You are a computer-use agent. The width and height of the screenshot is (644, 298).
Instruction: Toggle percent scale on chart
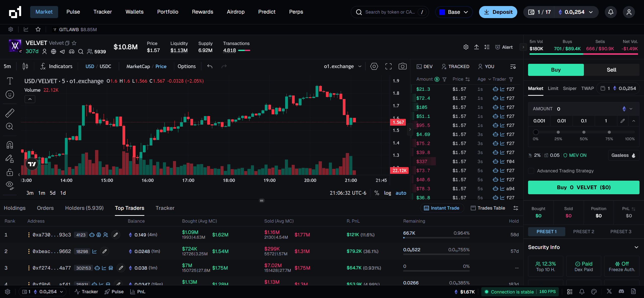(x=377, y=193)
